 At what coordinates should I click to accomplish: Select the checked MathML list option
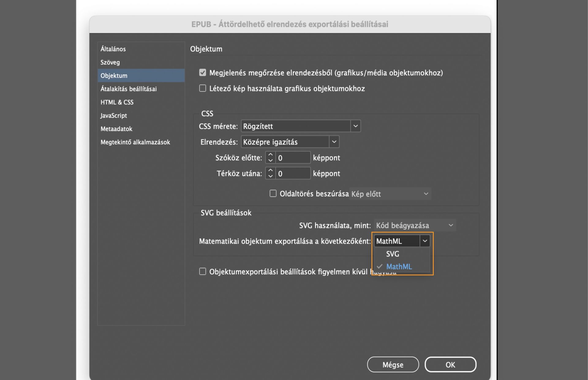pos(399,267)
